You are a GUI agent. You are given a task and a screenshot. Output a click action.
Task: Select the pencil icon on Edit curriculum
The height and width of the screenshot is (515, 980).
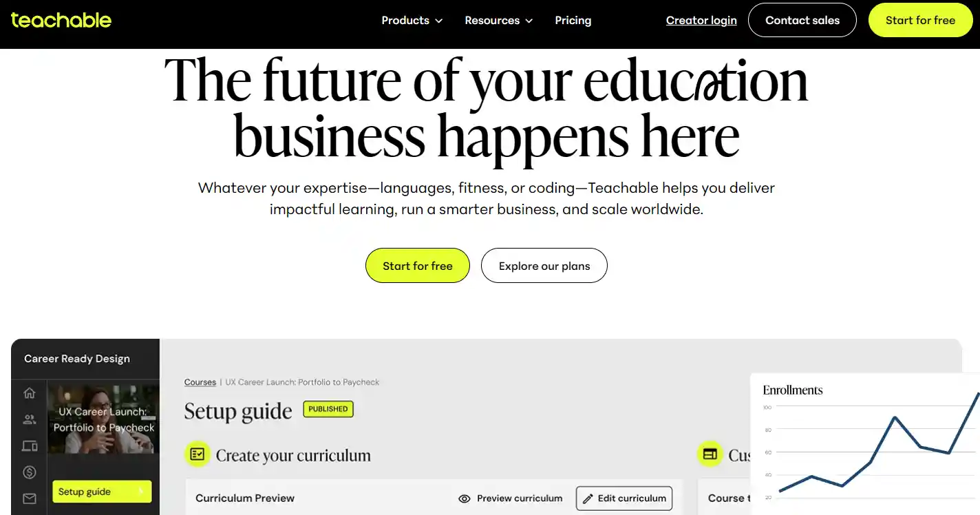click(x=588, y=498)
